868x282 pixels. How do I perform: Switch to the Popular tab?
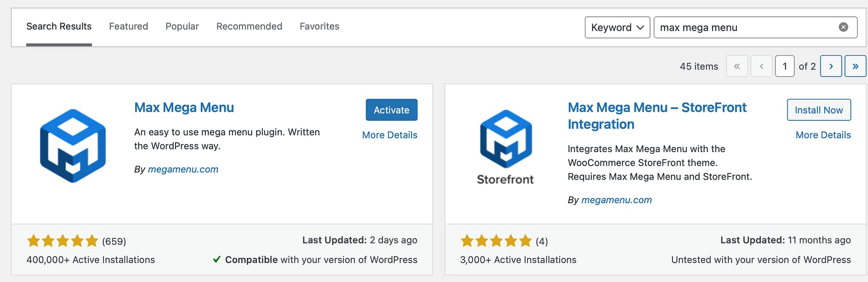182,26
